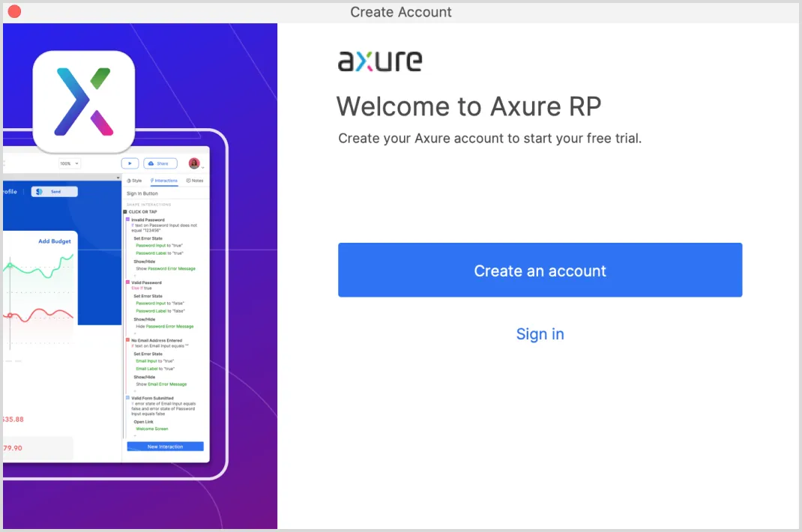The image size is (802, 532).
Task: Open the Notes tab
Action: (x=195, y=181)
